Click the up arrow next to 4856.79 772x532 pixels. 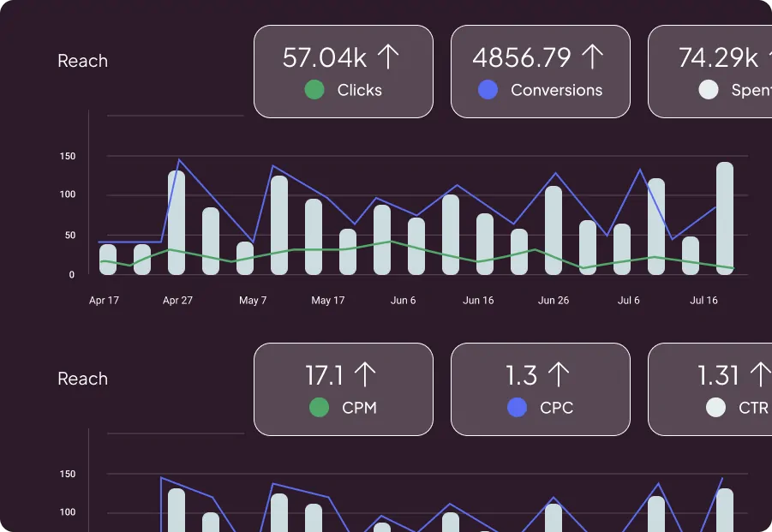pos(592,57)
